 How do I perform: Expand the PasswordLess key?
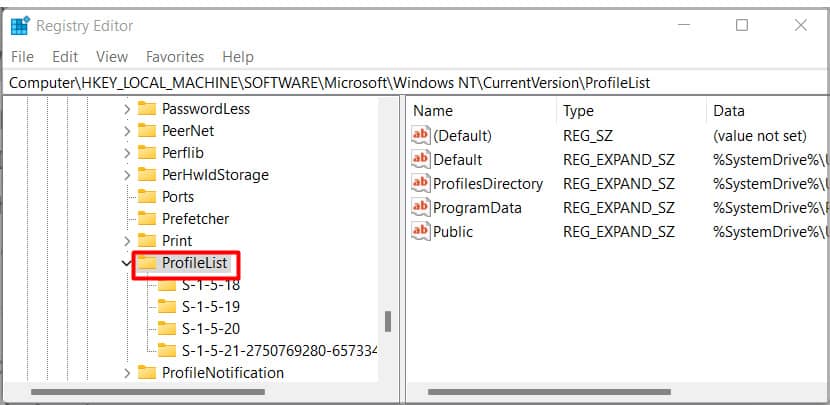click(x=127, y=109)
